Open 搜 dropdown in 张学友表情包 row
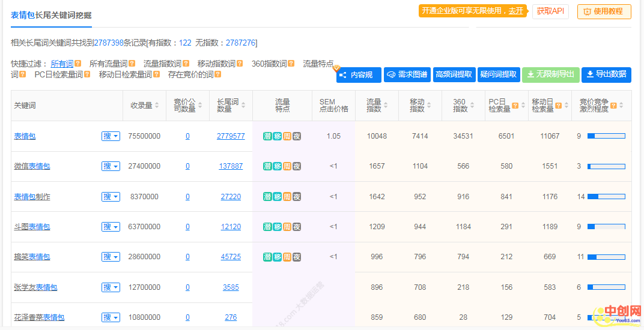The image size is (644, 330). coord(111,287)
